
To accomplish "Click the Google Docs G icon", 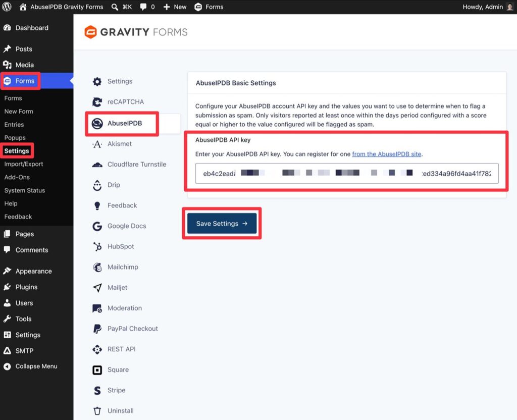I will [x=97, y=226].
